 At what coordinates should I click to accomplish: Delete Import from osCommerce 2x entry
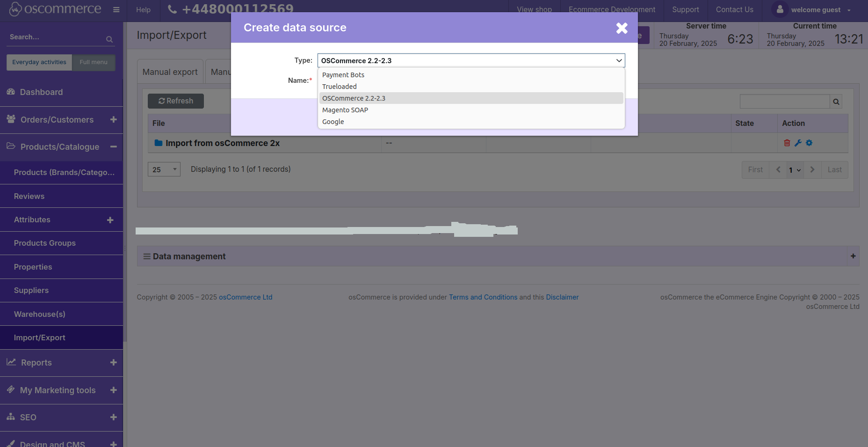[787, 143]
